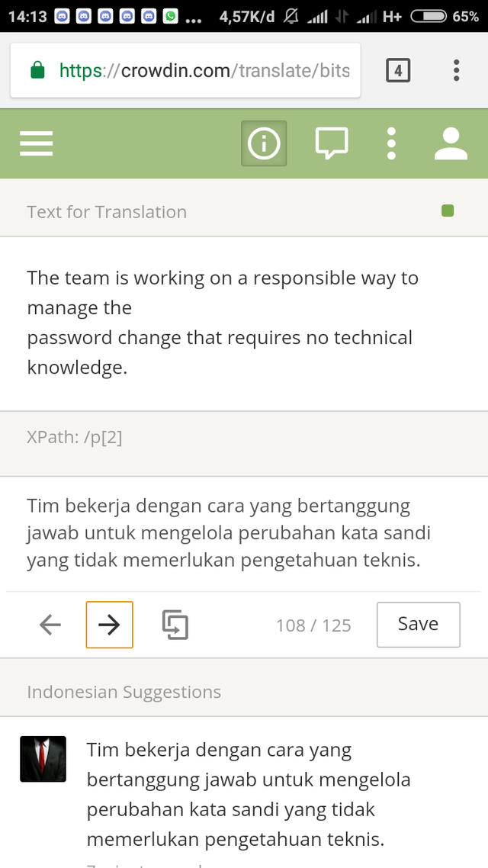Go to previous string with left arrow

pyautogui.click(x=50, y=625)
